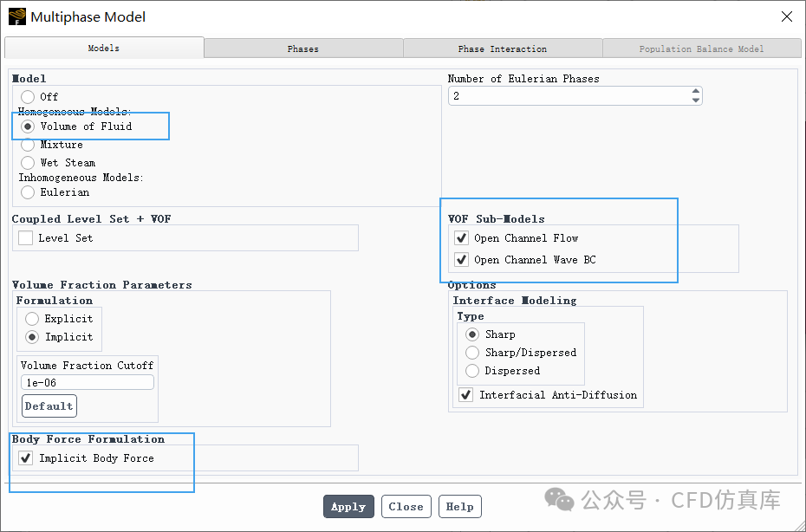Toggle Open Channel Wave BC
The width and height of the screenshot is (806, 532).
461,260
